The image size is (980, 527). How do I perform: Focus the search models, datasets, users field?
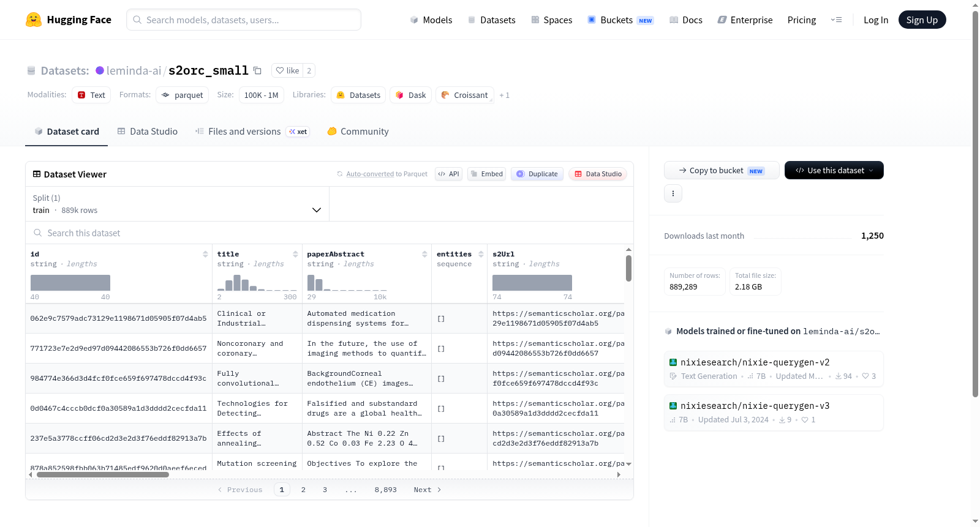[244, 20]
